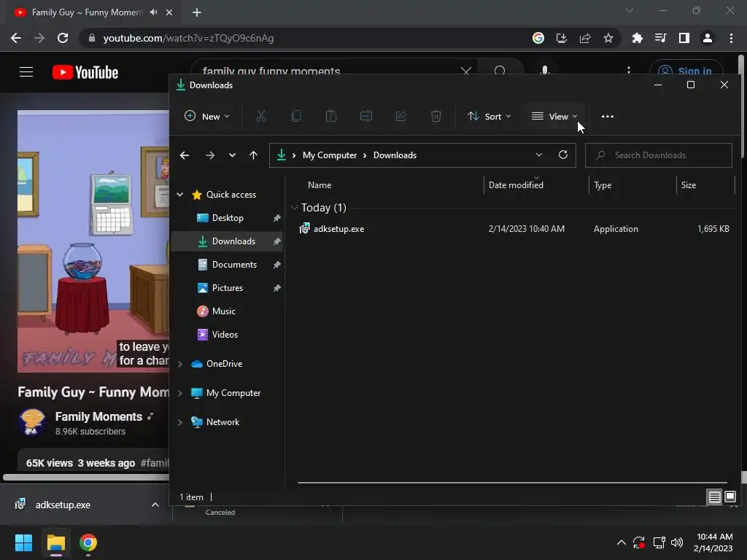Screen dimensions: 747x560
Task: Open Pictures in the navigation pane
Action: click(227, 288)
